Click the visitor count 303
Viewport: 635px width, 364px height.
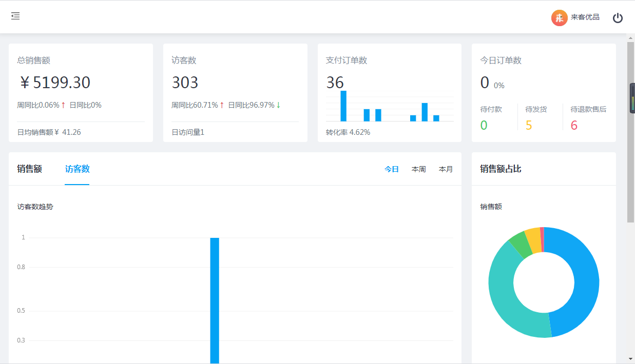click(185, 83)
